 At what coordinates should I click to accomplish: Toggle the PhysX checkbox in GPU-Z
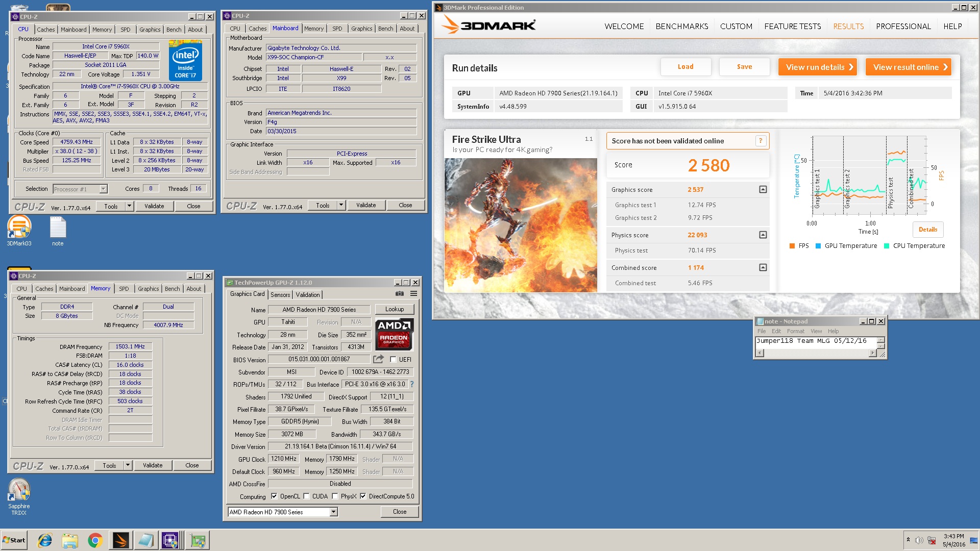click(x=335, y=496)
